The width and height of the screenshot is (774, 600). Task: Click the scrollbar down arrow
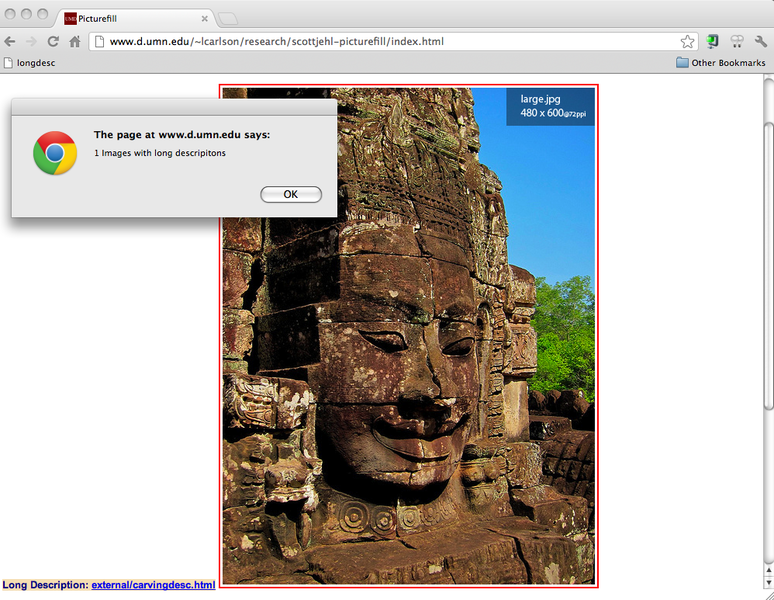(x=769, y=582)
